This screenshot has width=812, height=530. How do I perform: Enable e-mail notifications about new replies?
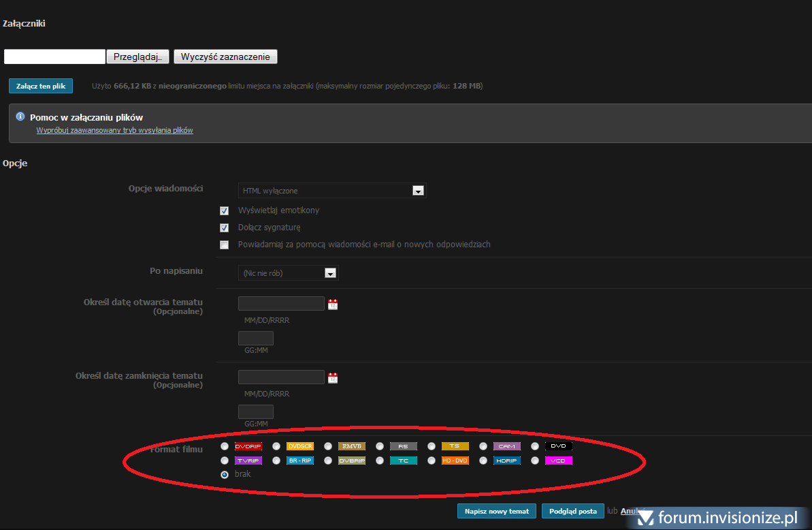[224, 245]
